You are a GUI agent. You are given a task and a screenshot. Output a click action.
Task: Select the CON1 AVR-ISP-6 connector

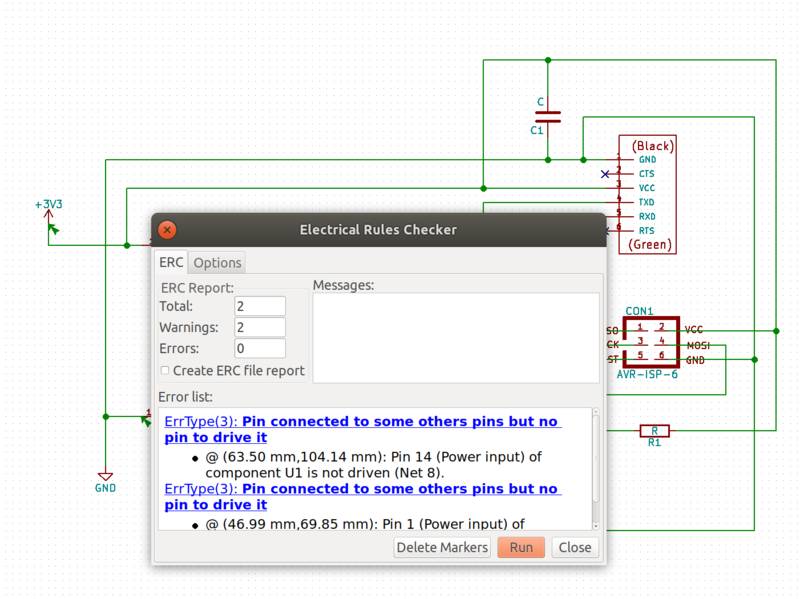[x=653, y=340]
